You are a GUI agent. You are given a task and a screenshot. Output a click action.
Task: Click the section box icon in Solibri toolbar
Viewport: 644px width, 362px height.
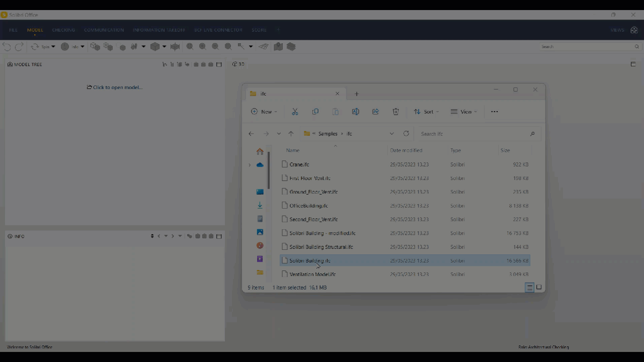coord(175,47)
